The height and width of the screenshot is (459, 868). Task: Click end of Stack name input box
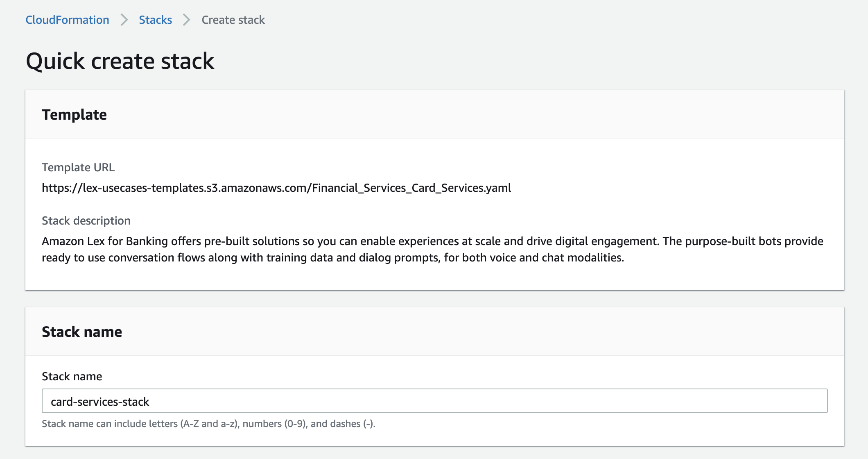[815, 401]
